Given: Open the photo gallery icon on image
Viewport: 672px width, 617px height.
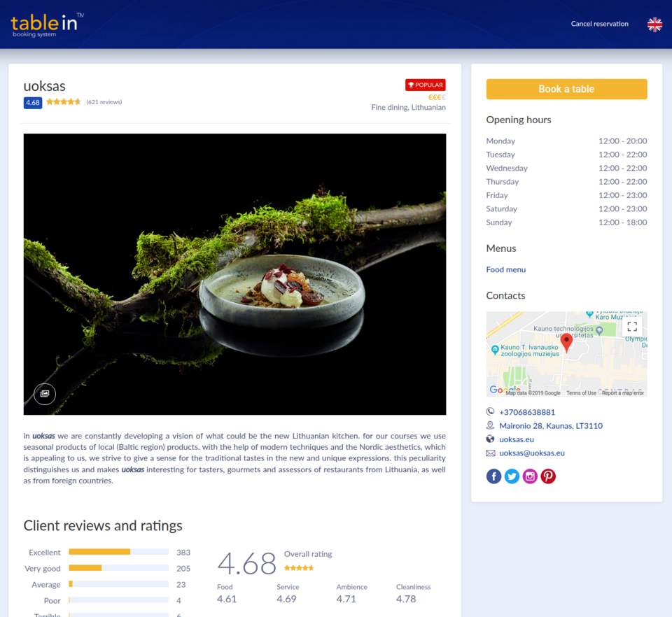Looking at the screenshot, I should click(x=45, y=393).
